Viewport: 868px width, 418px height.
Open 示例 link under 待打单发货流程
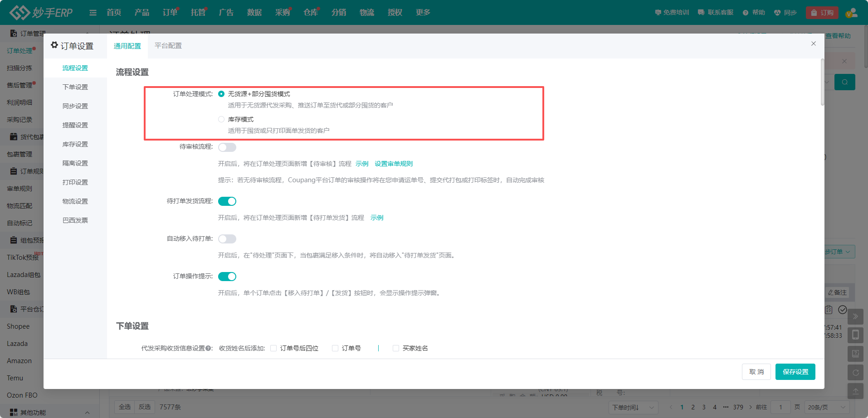[x=377, y=218]
